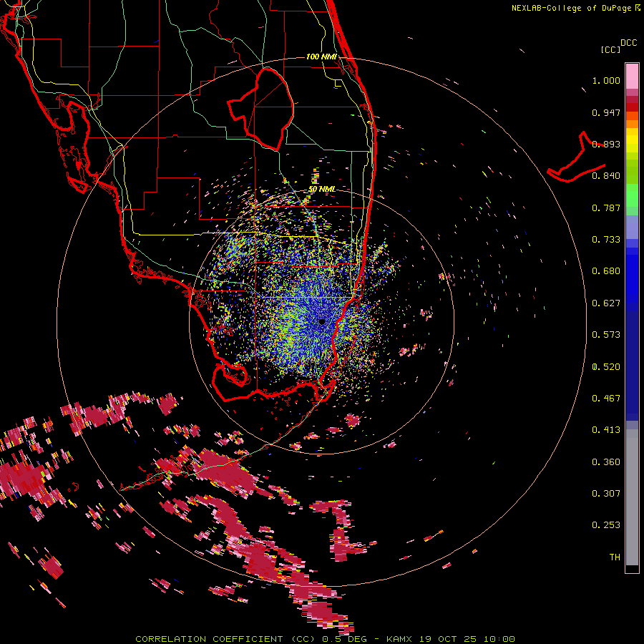
Task: Select the 0.733 scale value
Action: (x=606, y=240)
